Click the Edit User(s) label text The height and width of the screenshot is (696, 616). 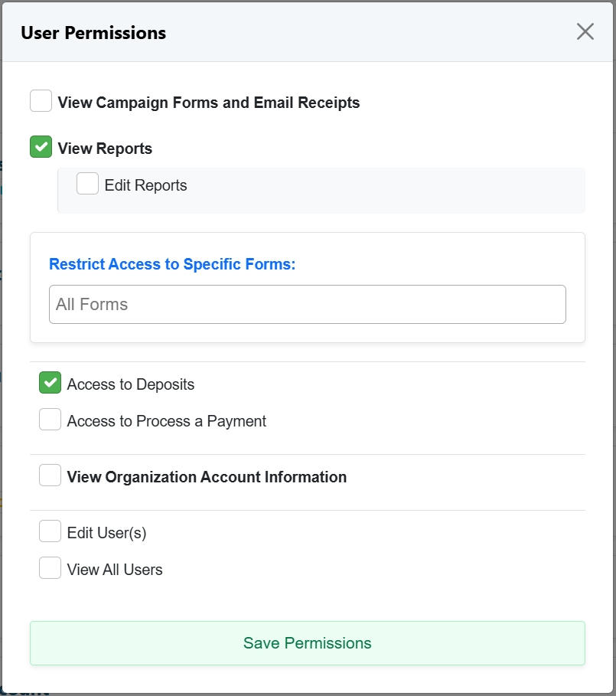pyautogui.click(x=107, y=533)
